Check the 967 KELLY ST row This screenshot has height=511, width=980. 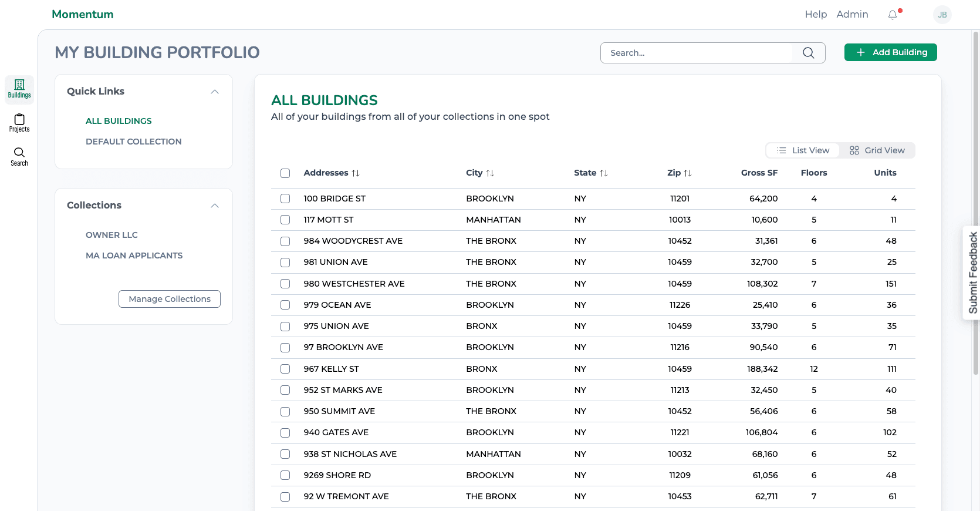tap(285, 369)
